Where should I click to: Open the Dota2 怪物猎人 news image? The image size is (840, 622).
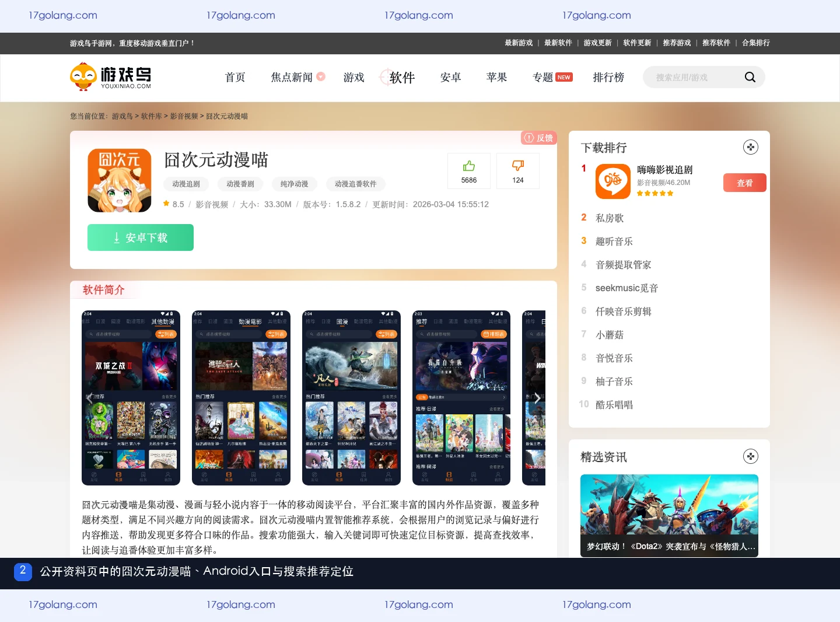pyautogui.click(x=669, y=516)
